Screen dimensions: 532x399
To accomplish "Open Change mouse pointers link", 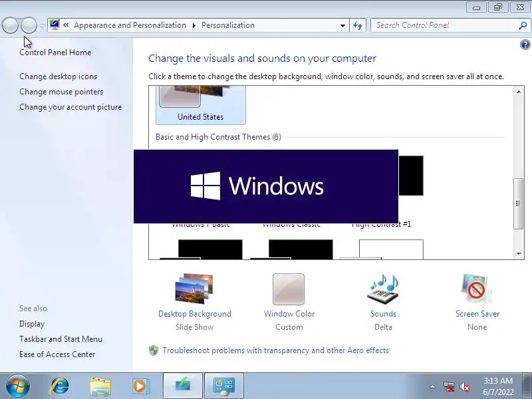I will [61, 92].
